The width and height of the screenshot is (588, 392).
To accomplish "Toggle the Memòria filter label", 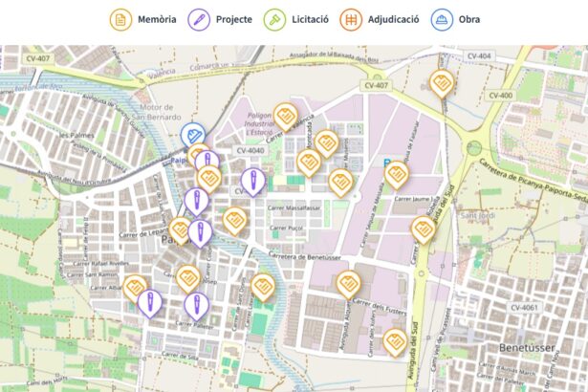I will pos(156,19).
